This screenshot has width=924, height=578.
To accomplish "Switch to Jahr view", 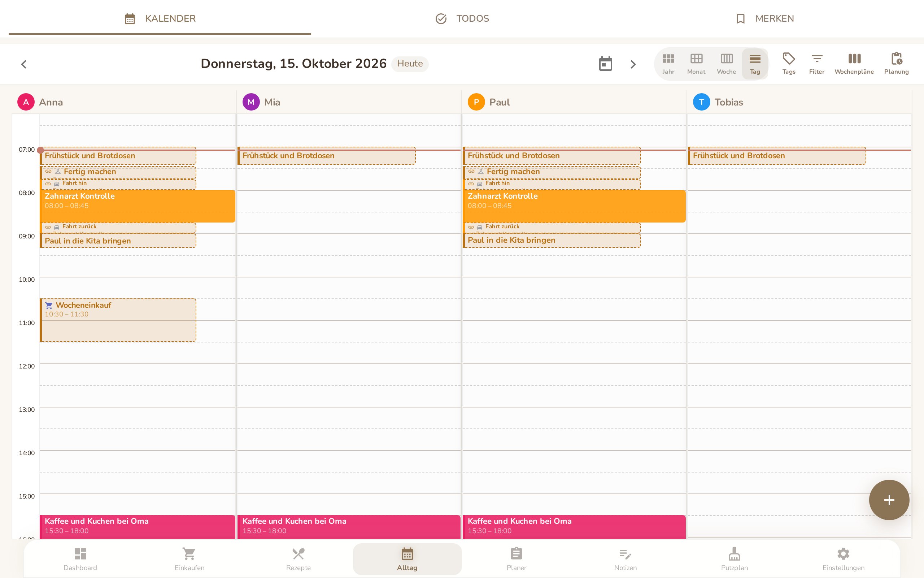I will (x=668, y=64).
